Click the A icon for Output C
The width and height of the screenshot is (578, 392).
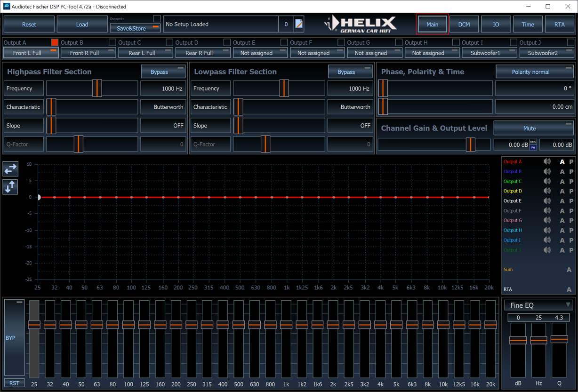[562, 182]
